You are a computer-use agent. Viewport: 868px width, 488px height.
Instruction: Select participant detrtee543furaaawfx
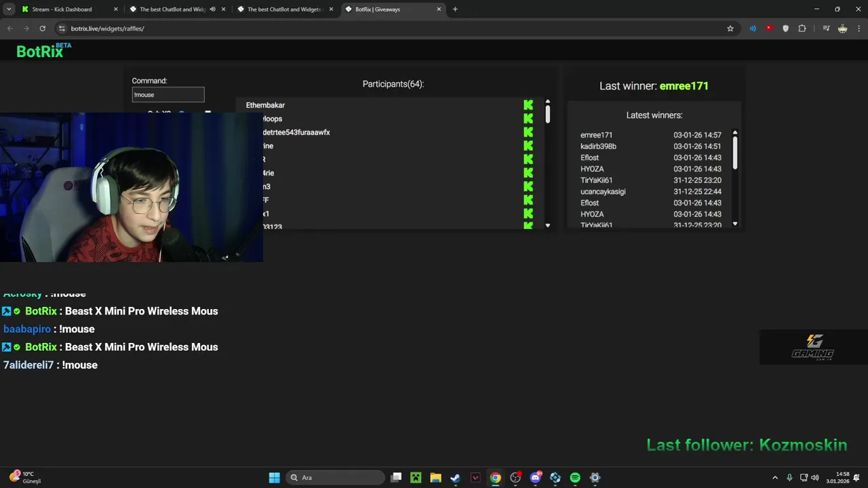click(x=296, y=132)
